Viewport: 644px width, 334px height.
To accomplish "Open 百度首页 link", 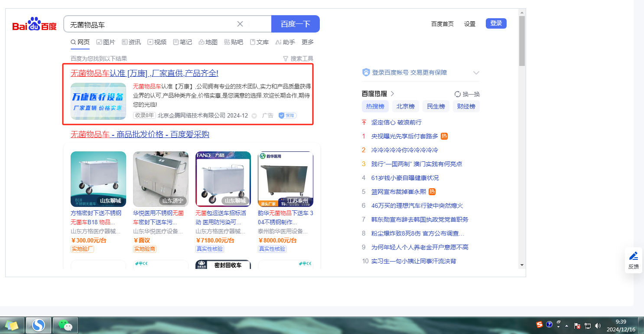I will click(x=442, y=24).
